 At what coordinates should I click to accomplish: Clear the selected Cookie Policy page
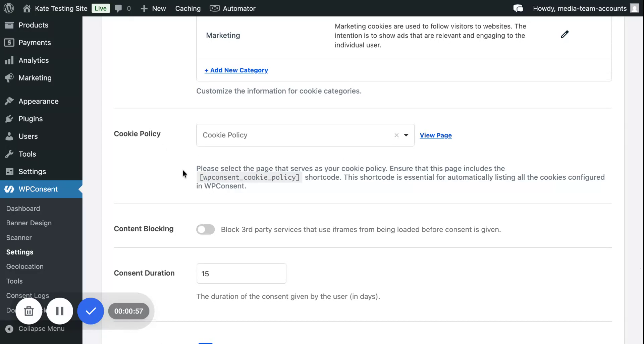(x=396, y=135)
